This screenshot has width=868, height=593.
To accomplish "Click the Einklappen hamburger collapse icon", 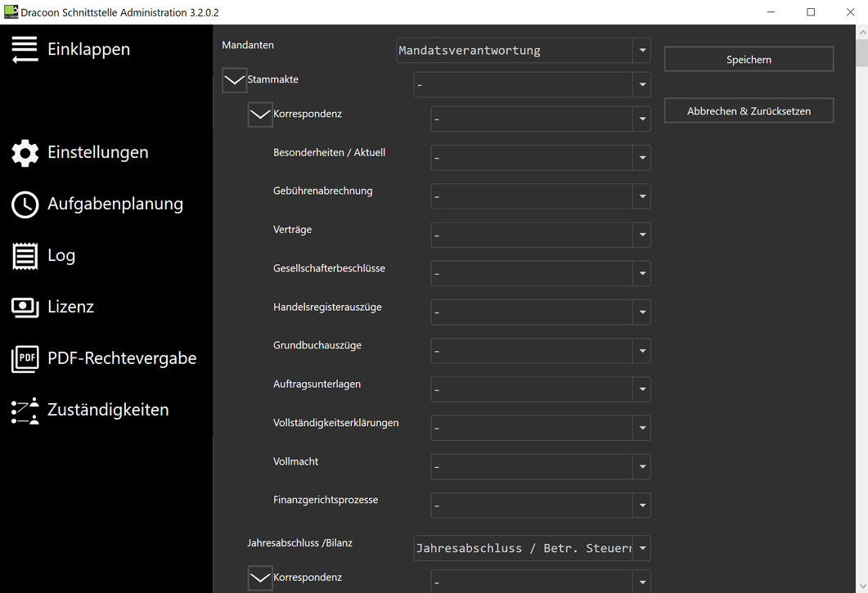I will pyautogui.click(x=25, y=49).
